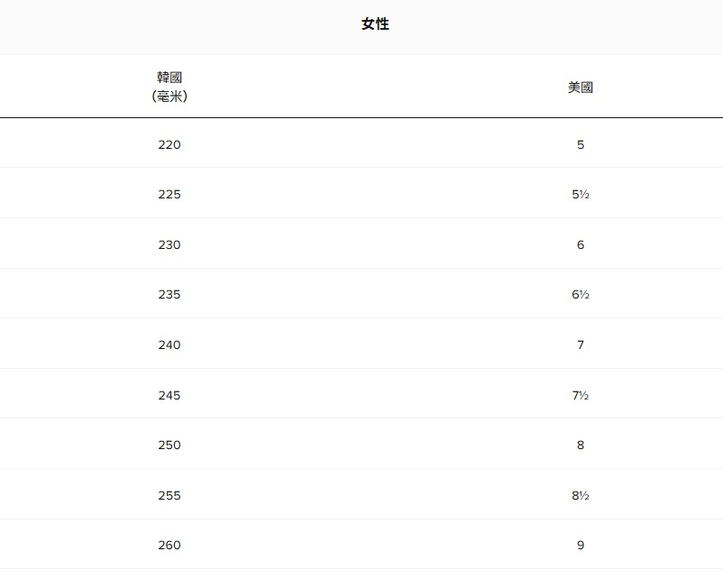723x588 pixels.
Task: Click the US size 7½ cell
Action: pos(581,395)
